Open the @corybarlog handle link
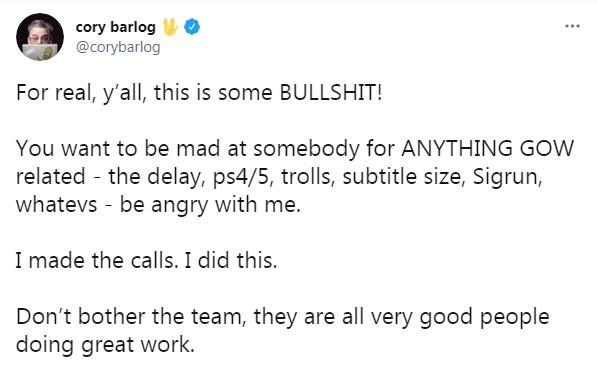Image resolution: width=598 pixels, height=365 pixels. tap(118, 48)
